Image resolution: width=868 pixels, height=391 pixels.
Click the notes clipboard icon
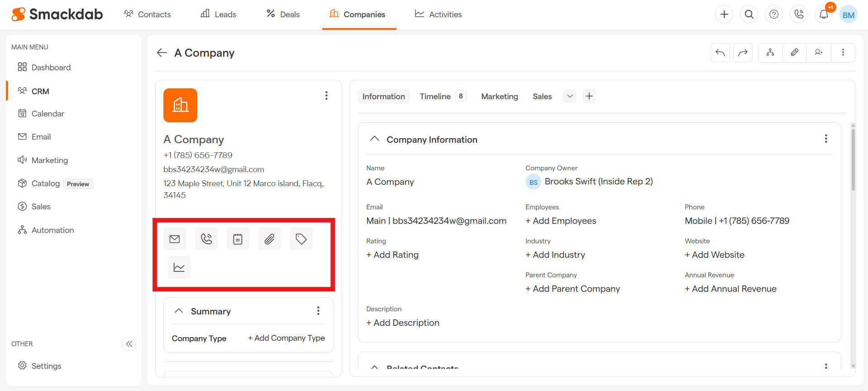(x=238, y=239)
